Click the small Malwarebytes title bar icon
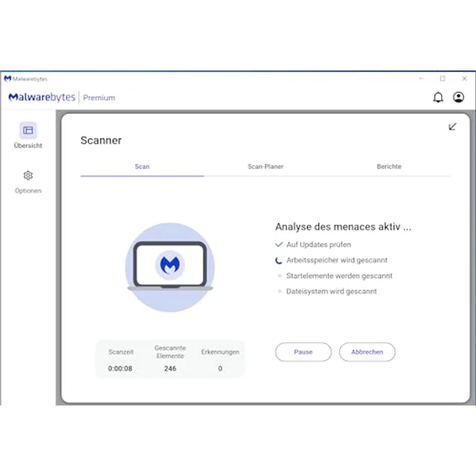 click(8, 79)
